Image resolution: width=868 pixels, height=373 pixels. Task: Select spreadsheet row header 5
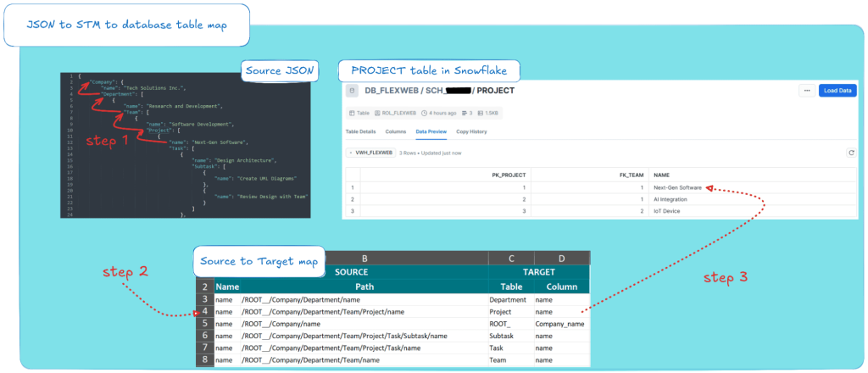[205, 324]
